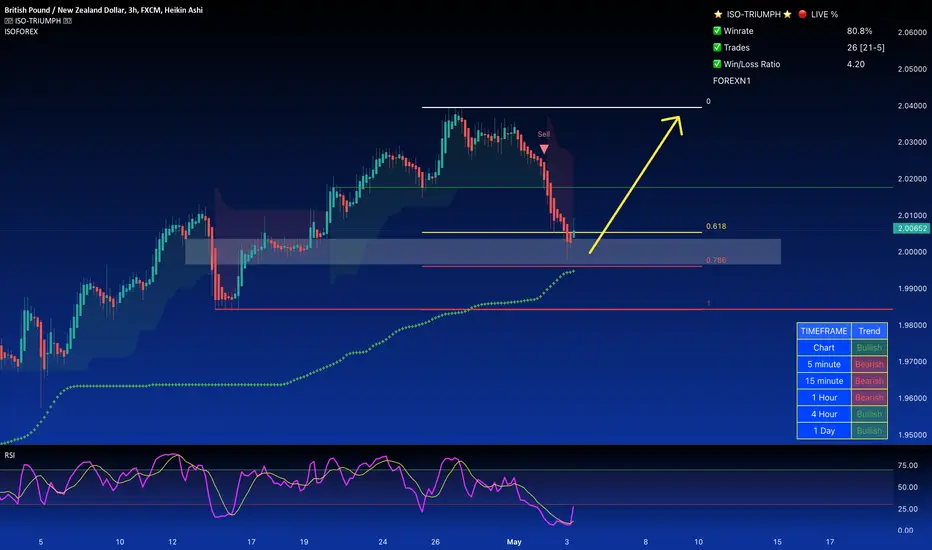This screenshot has width=932, height=550.
Task: Click the Bearish cell in the 15 minute row
Action: [x=869, y=381]
